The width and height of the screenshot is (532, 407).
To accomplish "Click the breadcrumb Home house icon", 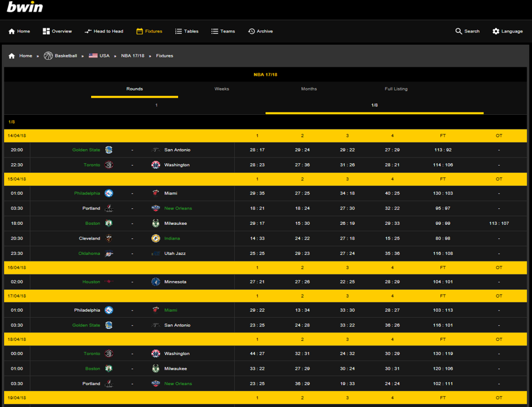I will point(12,56).
